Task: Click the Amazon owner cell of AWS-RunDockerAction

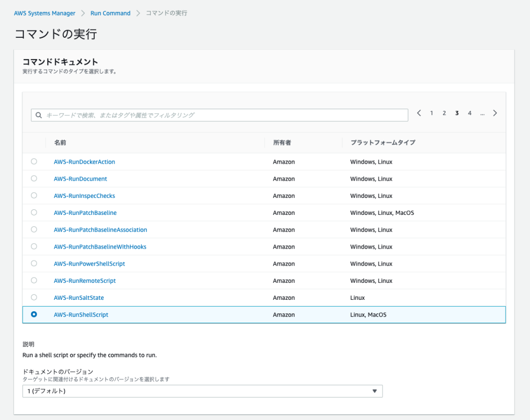Action: click(x=284, y=162)
